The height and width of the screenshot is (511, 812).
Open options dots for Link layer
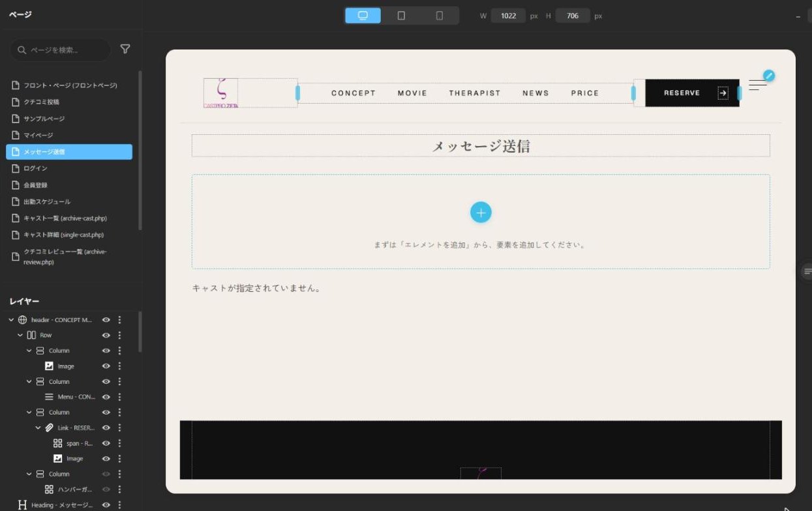tap(119, 428)
